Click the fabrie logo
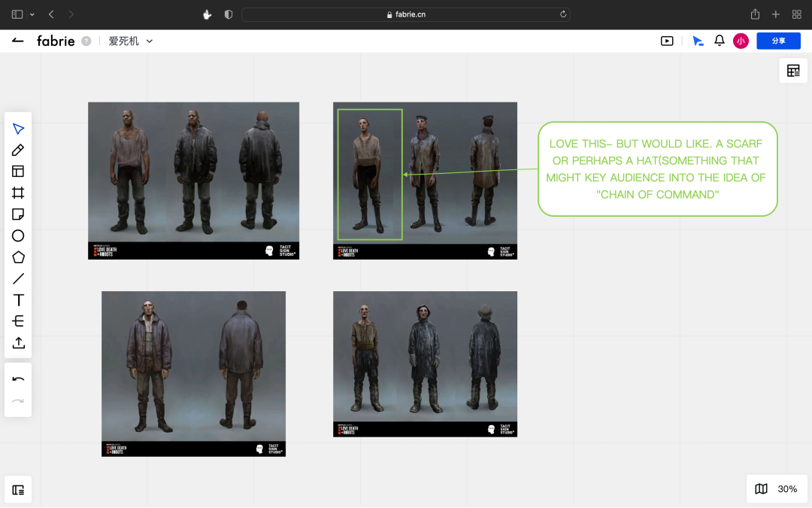This screenshot has width=812, height=508. (x=56, y=41)
